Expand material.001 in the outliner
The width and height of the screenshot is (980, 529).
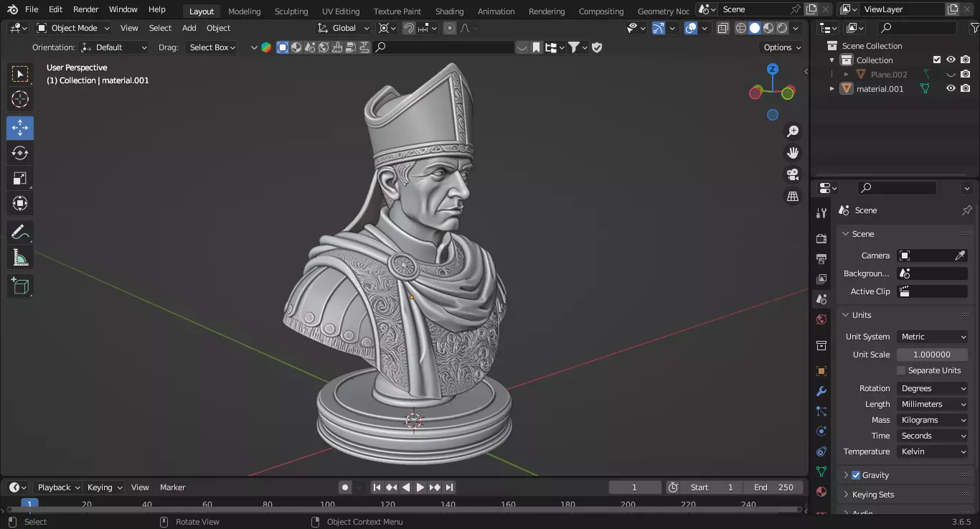[x=831, y=89]
